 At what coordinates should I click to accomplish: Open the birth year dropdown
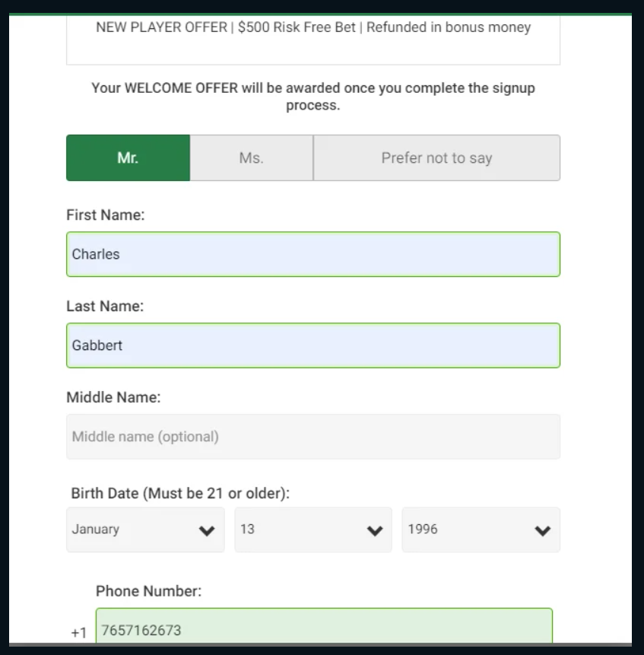tap(471, 529)
